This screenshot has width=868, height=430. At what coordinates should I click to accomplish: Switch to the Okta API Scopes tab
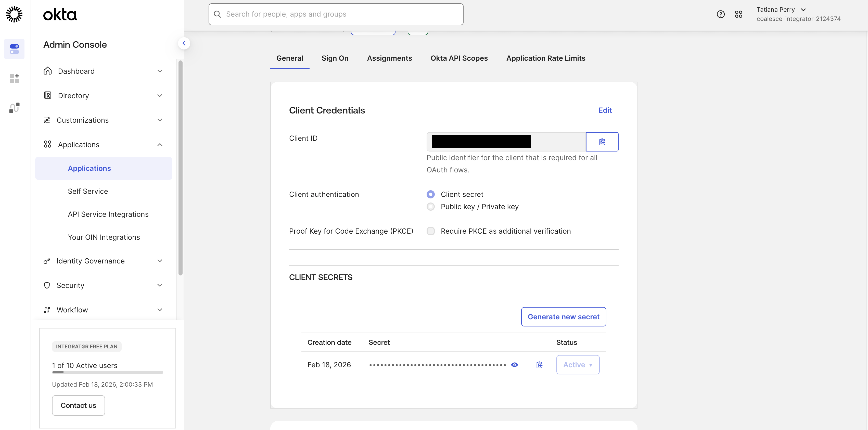point(458,58)
